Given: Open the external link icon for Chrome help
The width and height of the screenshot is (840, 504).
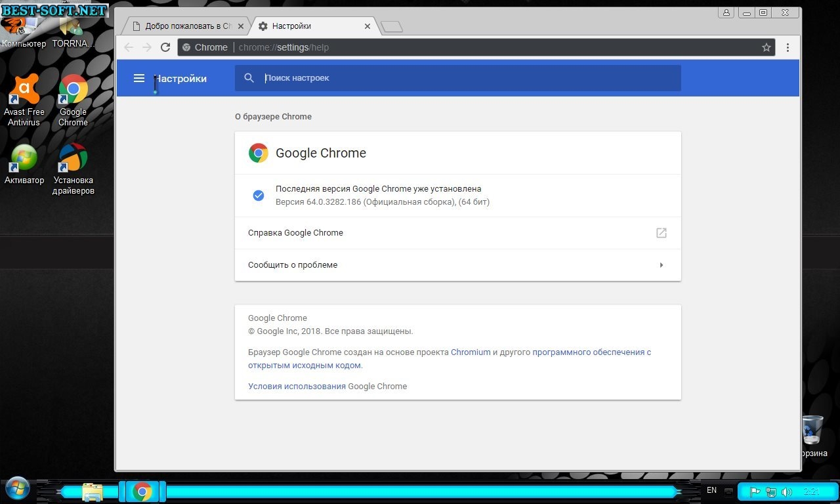Looking at the screenshot, I should click(661, 233).
